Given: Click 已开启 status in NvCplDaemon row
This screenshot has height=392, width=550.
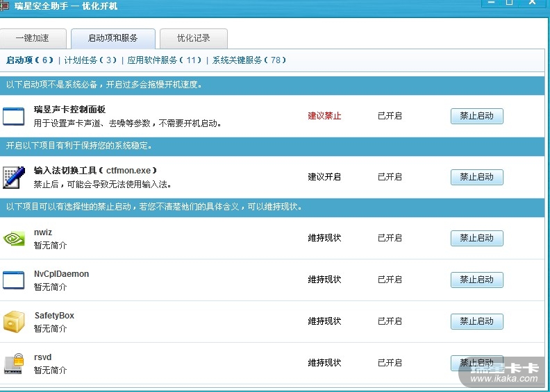Looking at the screenshot, I should point(390,280).
